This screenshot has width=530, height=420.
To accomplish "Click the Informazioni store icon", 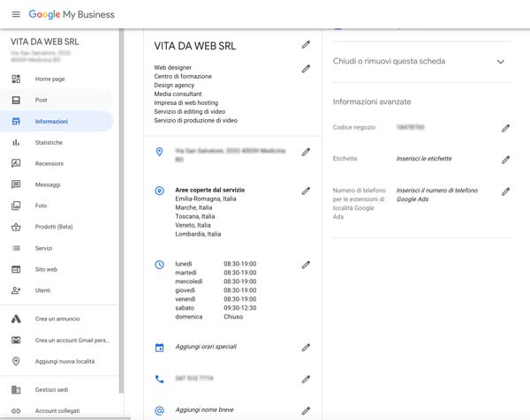I will click(16, 121).
